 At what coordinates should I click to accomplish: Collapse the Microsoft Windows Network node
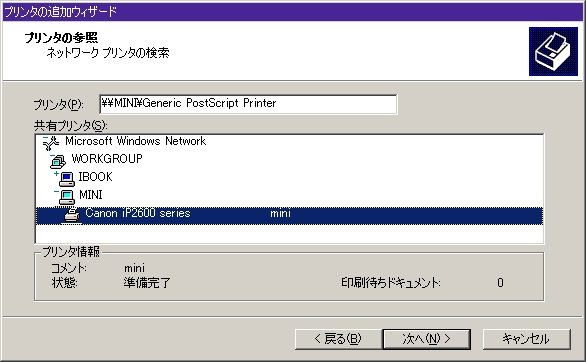[x=46, y=138]
